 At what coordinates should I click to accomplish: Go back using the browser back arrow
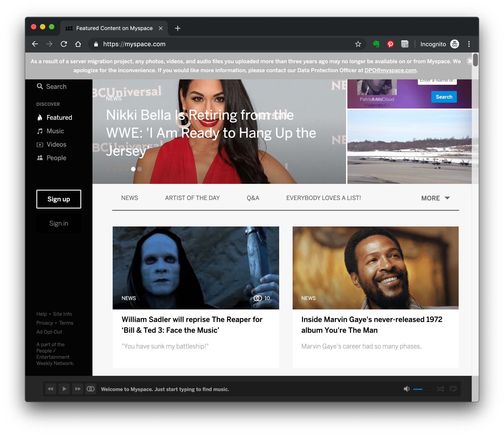(35, 44)
